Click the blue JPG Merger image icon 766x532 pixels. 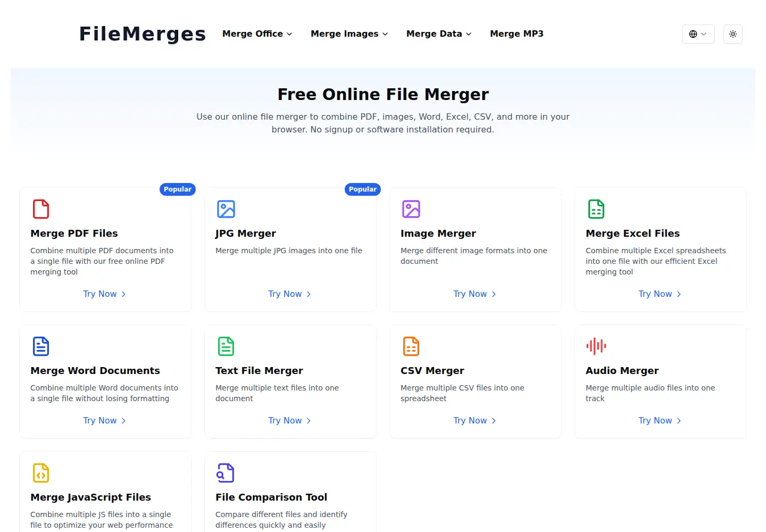226,209
